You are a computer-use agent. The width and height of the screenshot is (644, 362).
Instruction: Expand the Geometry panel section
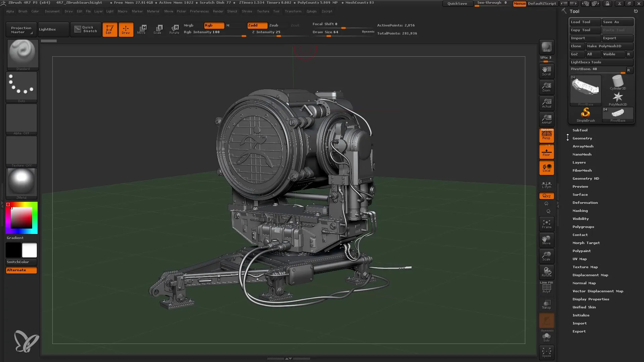coord(582,138)
